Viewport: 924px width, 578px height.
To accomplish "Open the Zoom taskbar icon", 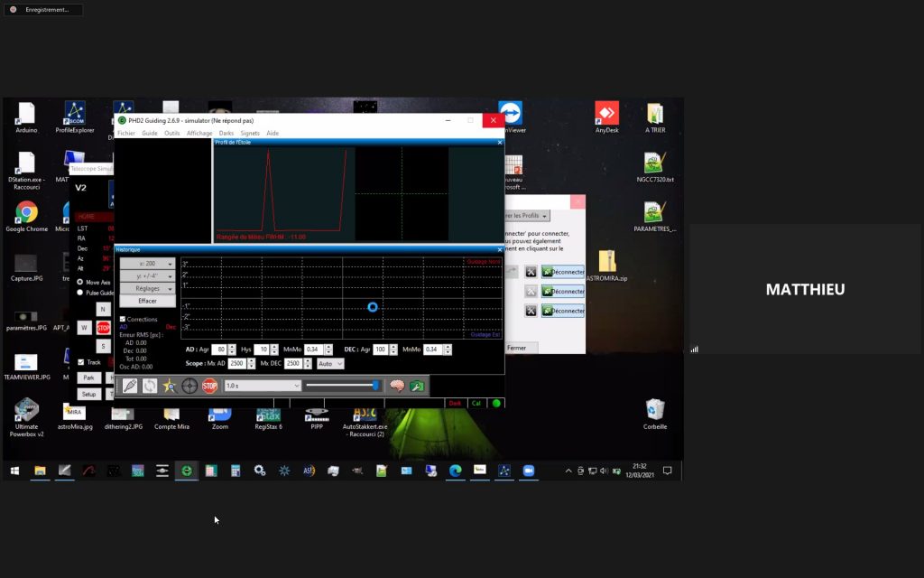I will [x=529, y=470].
